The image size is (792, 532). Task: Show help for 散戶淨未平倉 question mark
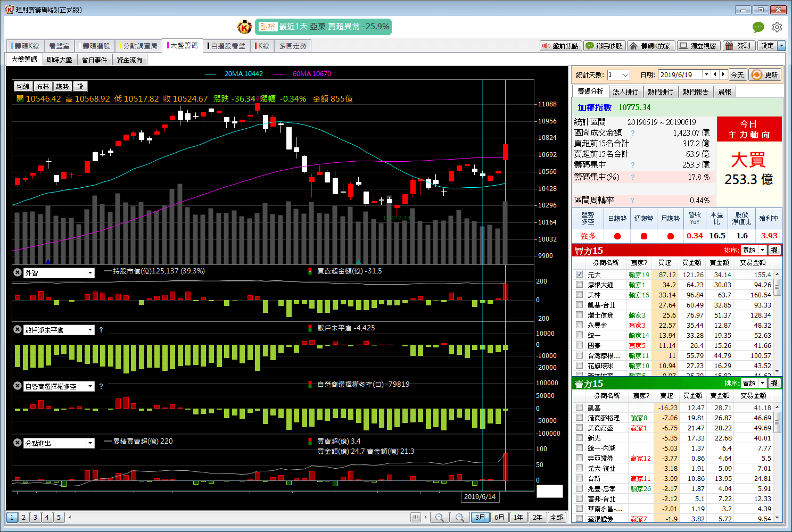(x=101, y=330)
